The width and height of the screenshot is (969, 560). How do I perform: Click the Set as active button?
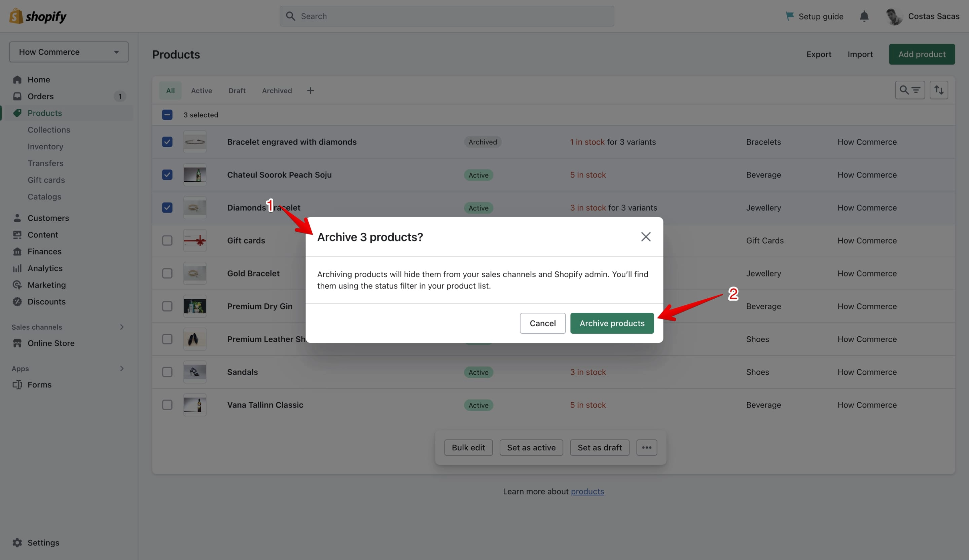531,447
